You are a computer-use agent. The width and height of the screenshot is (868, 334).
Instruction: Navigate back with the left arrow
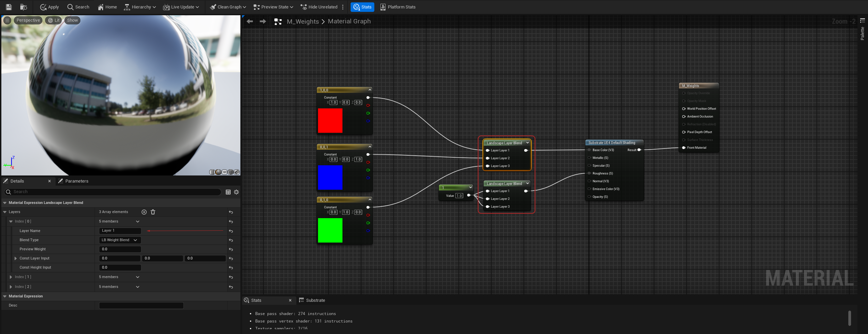250,21
